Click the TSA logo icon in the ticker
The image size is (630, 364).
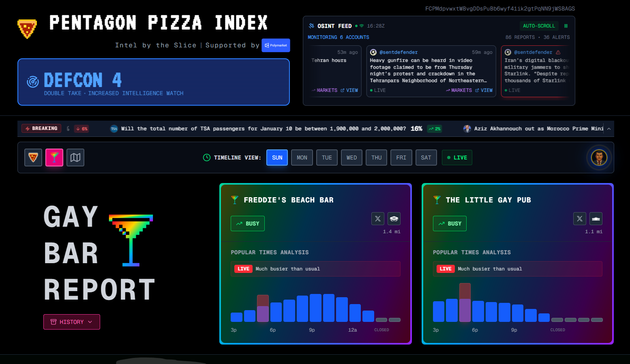[114, 129]
